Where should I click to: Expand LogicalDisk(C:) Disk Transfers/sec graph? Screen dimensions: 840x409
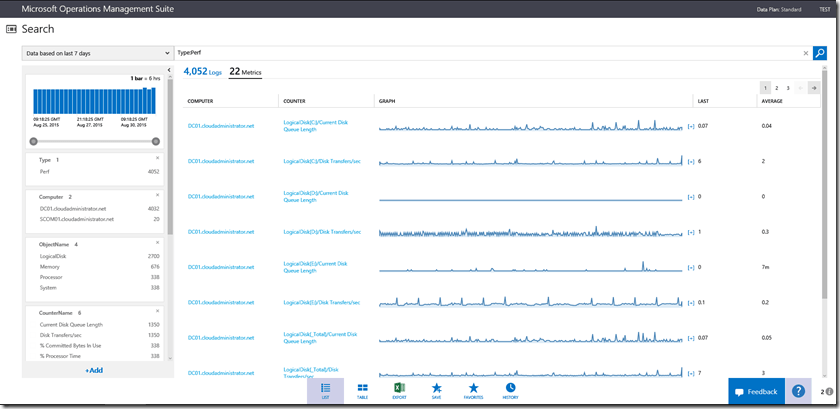pyautogui.click(x=690, y=161)
